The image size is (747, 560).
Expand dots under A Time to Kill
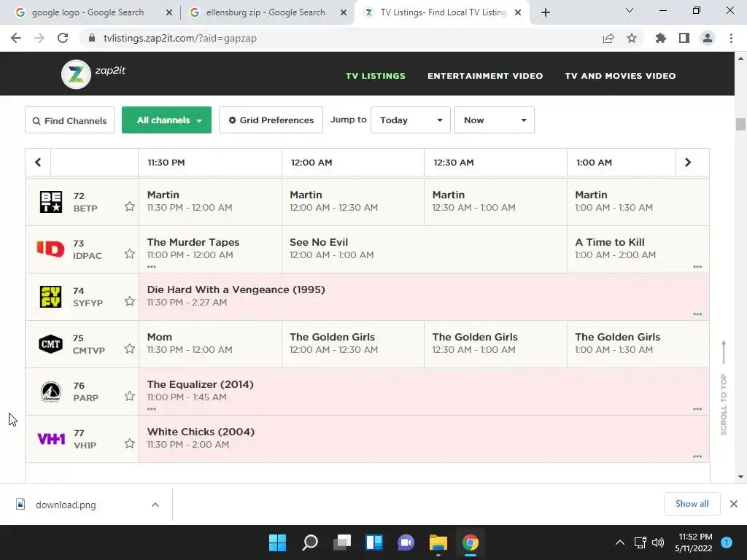[x=697, y=267]
